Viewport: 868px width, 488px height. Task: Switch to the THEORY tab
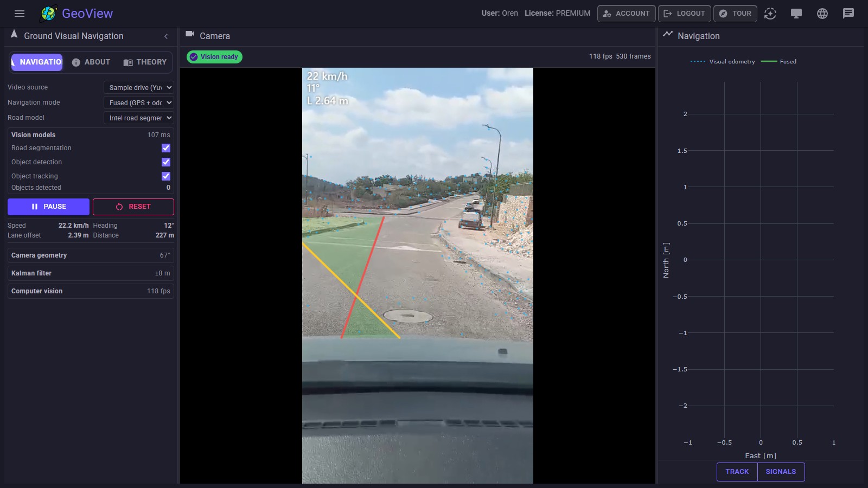coord(145,62)
